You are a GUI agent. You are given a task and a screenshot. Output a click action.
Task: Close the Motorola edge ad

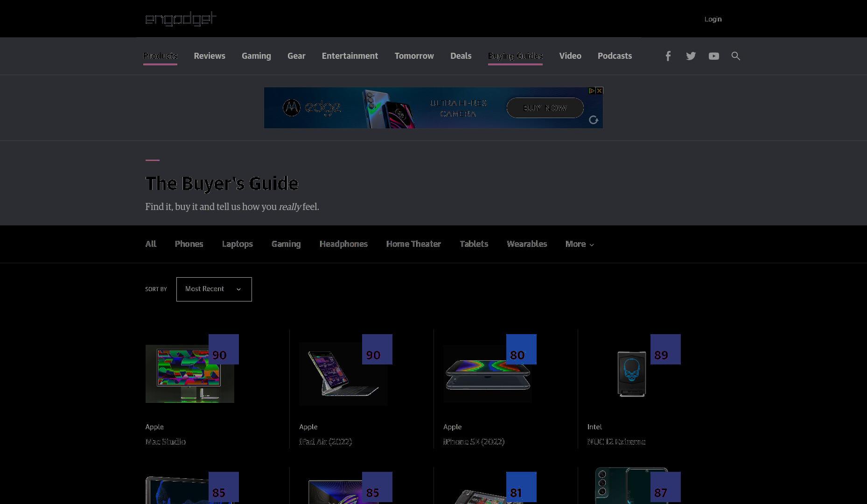pos(600,91)
